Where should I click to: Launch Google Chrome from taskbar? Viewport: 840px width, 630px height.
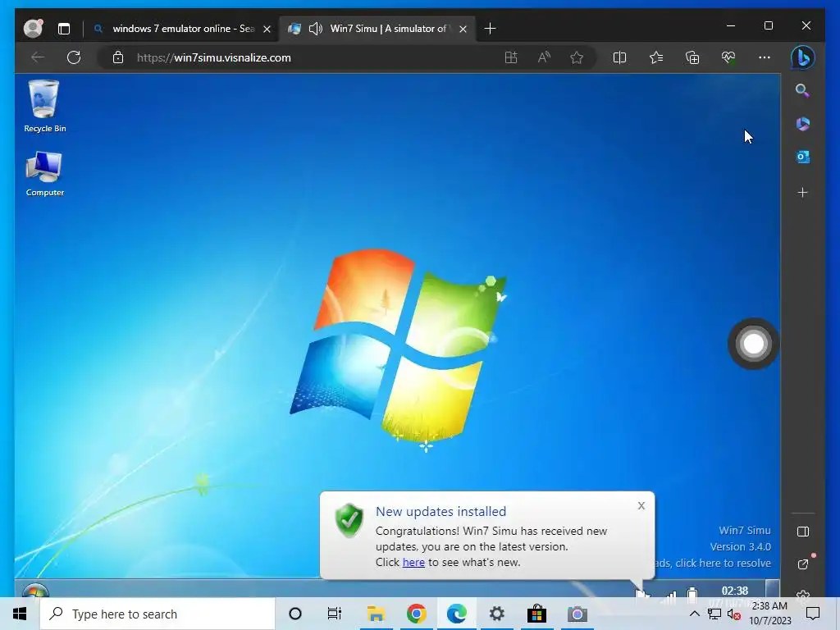point(416,614)
